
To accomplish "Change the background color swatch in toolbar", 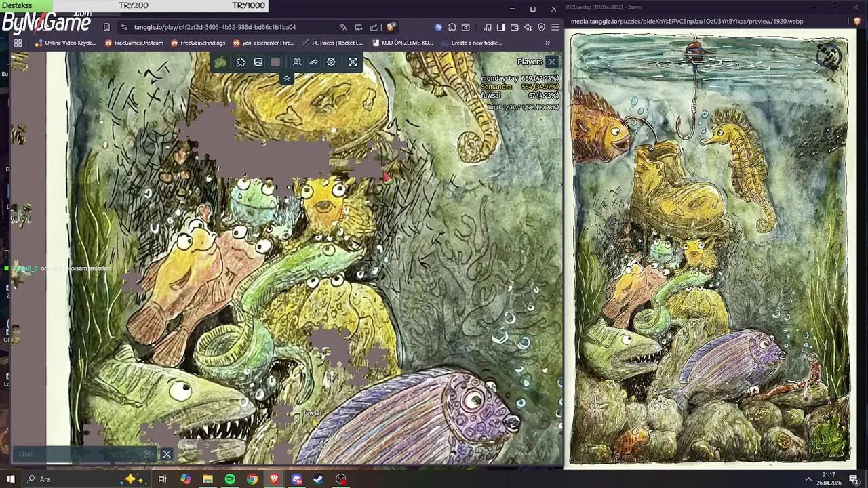I will [x=275, y=62].
